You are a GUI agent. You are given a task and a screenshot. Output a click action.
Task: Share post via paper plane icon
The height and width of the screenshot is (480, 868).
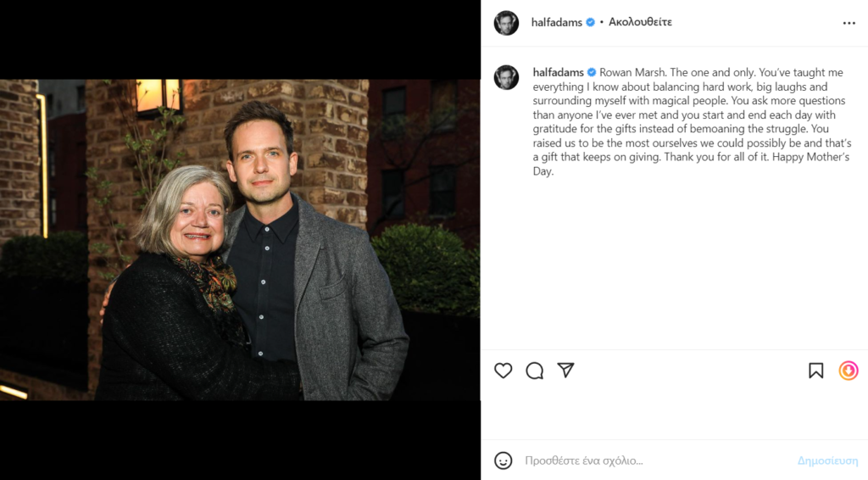pyautogui.click(x=566, y=371)
